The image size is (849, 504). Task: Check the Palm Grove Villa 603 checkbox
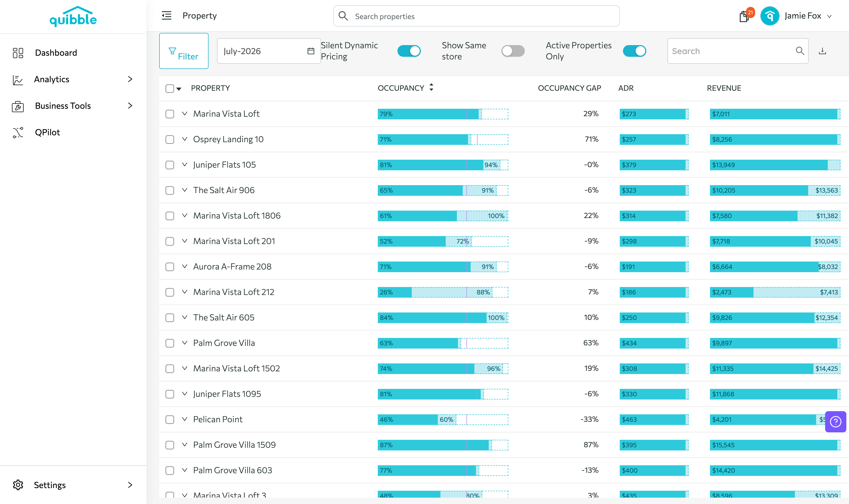click(x=170, y=470)
